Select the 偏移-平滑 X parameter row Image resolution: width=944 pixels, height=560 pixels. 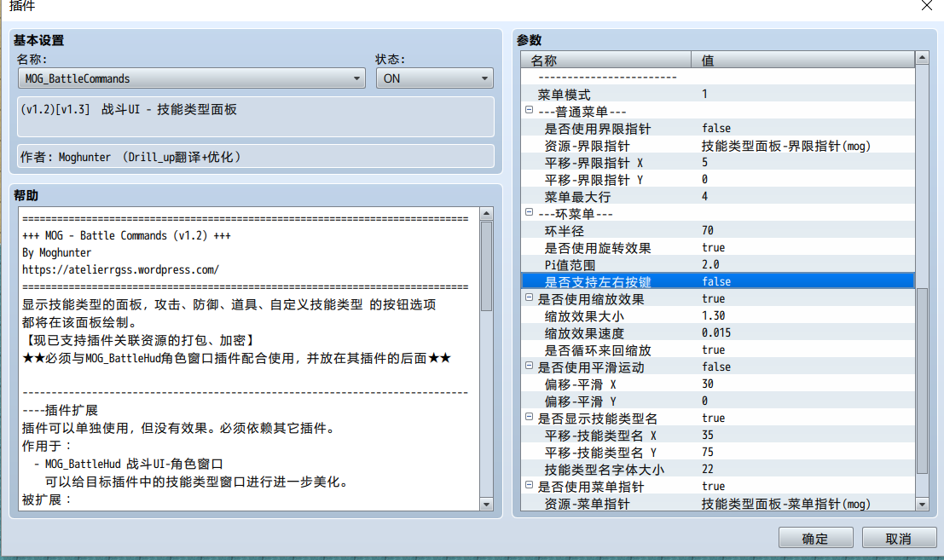tap(718, 384)
